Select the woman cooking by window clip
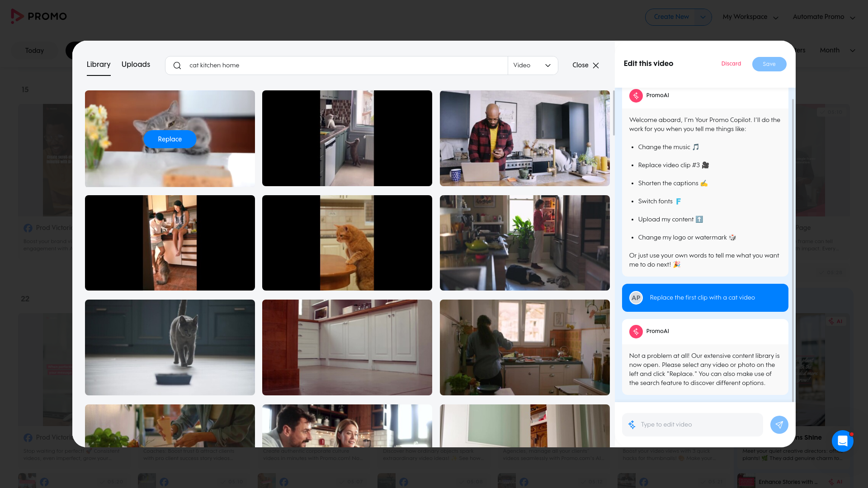The height and width of the screenshot is (488, 868). pos(524,347)
